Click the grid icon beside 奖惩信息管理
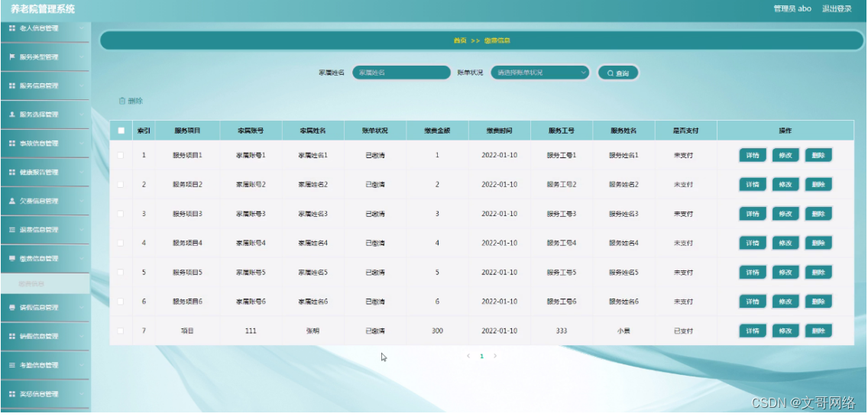Viewport: 868px width, 417px height. 12,394
